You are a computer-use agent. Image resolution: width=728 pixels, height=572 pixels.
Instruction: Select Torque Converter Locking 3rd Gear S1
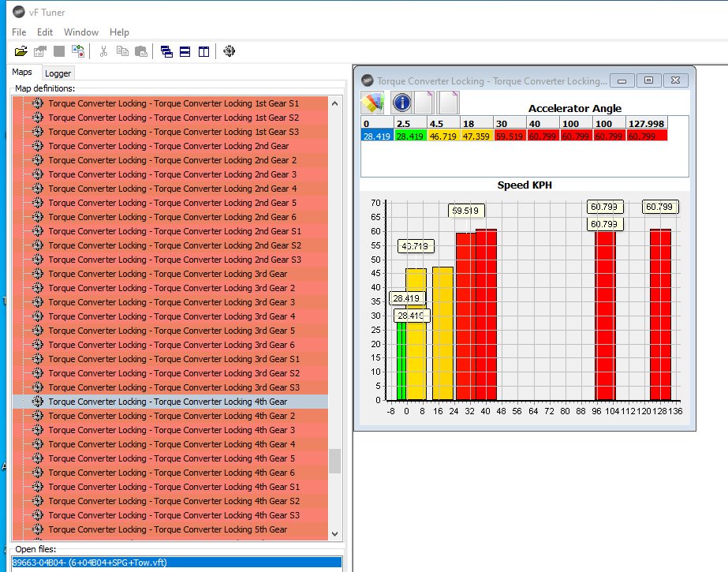pyautogui.click(x=174, y=359)
